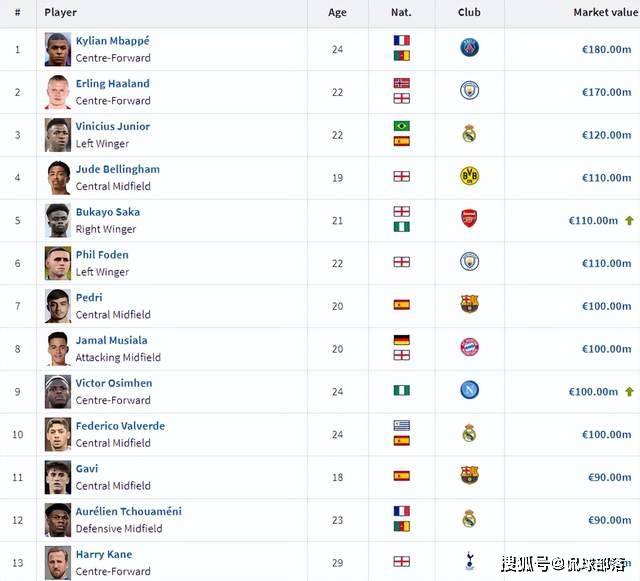Screen dimensions: 640x581
Task: Click Phil Foden's portrait thumbnail
Action: 57,263
